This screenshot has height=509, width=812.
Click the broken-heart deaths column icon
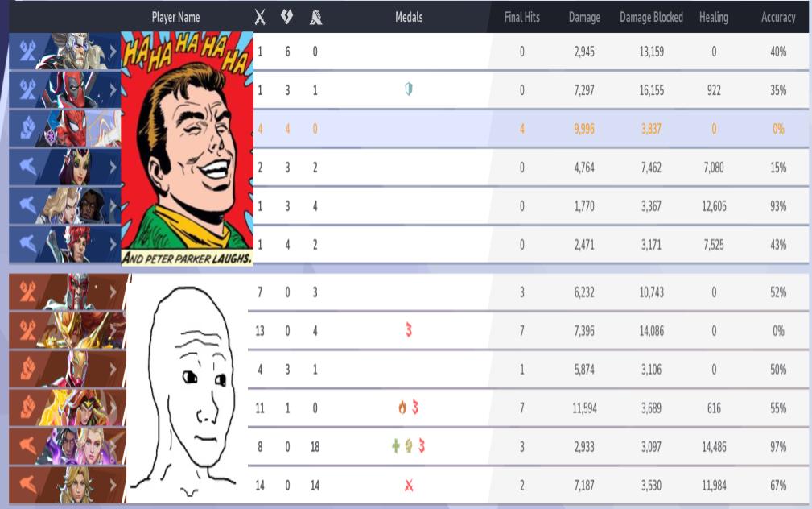(x=286, y=17)
